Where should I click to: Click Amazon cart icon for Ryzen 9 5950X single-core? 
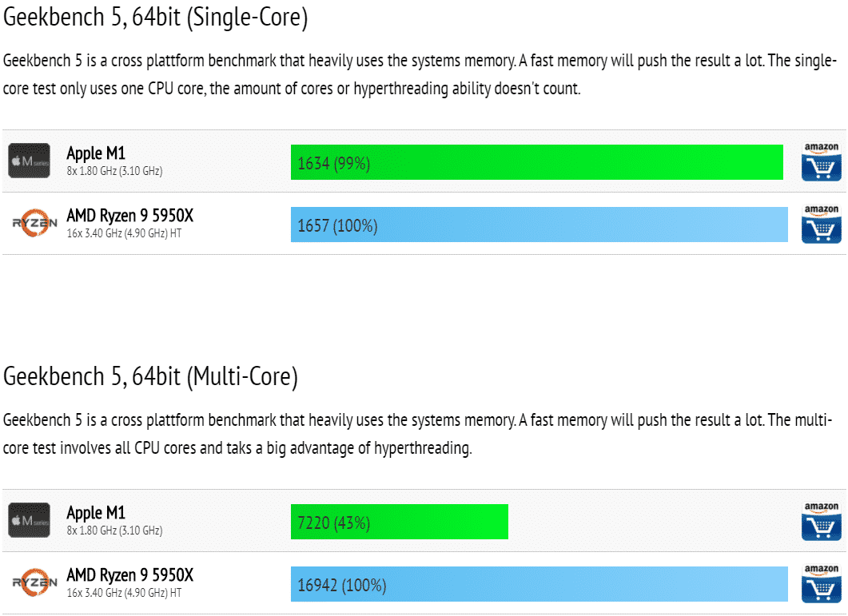point(821,224)
